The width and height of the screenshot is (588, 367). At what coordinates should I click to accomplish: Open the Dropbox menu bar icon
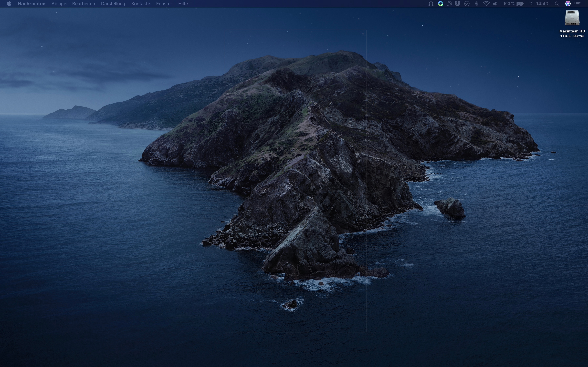point(458,4)
